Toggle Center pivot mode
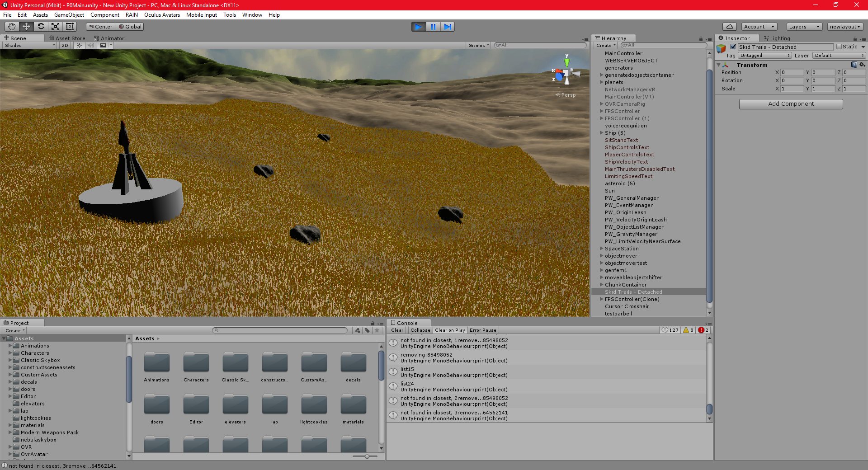This screenshot has width=868, height=470. 100,27
